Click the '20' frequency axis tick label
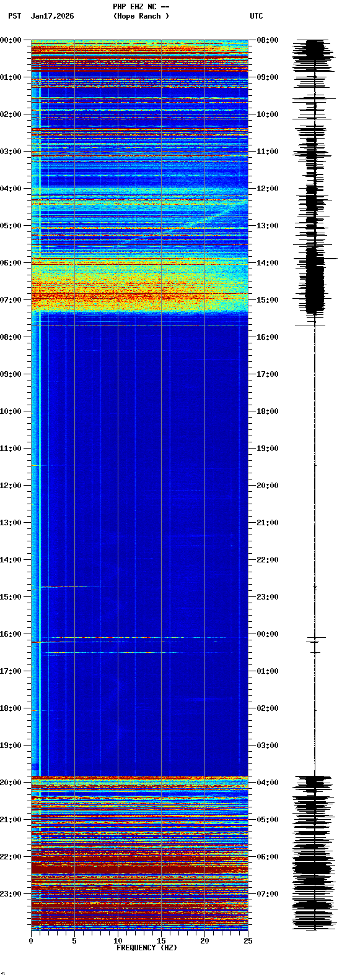Screen dimensions: 342x980 [x=204, y=941]
